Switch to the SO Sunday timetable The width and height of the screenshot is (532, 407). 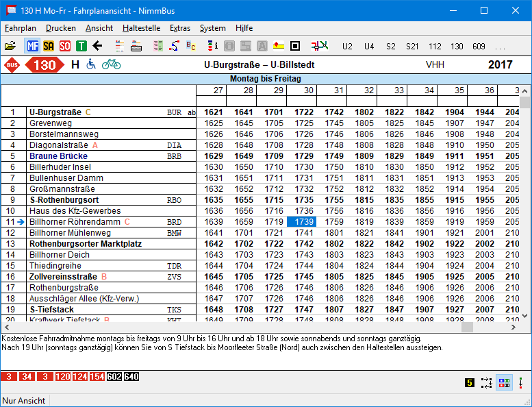point(65,46)
